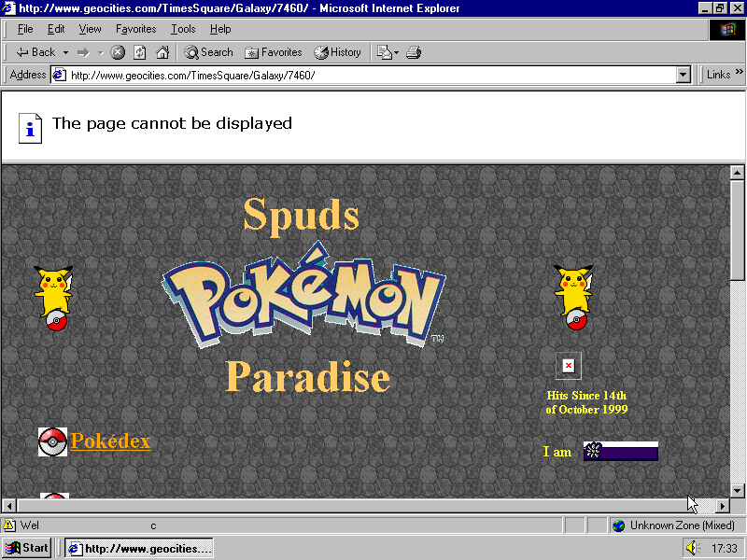
Task: Click the "Paradise" heading text
Action: pyautogui.click(x=307, y=377)
